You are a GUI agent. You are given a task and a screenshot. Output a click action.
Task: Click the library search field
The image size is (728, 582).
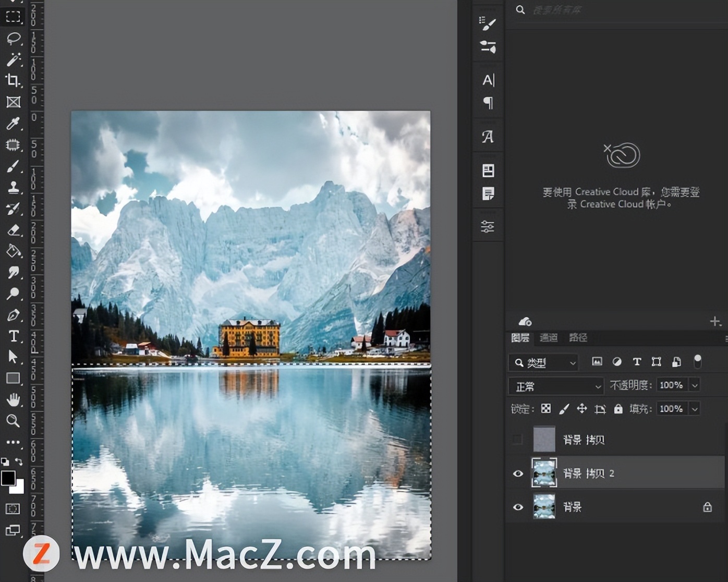coord(615,10)
